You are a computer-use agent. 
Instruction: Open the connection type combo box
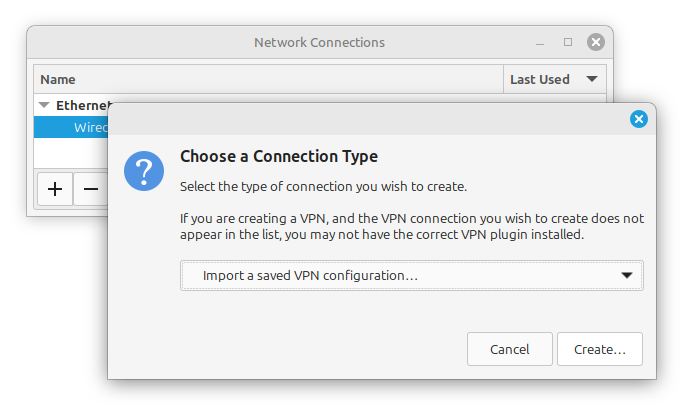coord(411,275)
